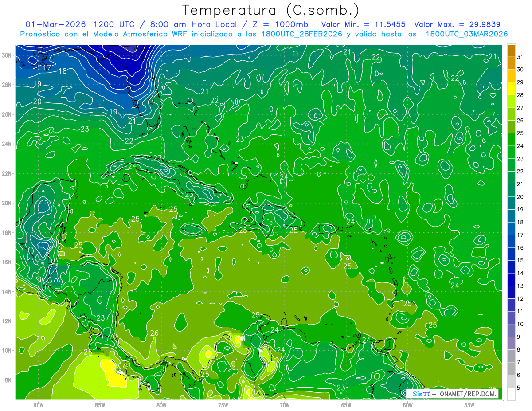Click the "55W" longitude axis label
Screen dimensions: 532x411
click(469, 406)
